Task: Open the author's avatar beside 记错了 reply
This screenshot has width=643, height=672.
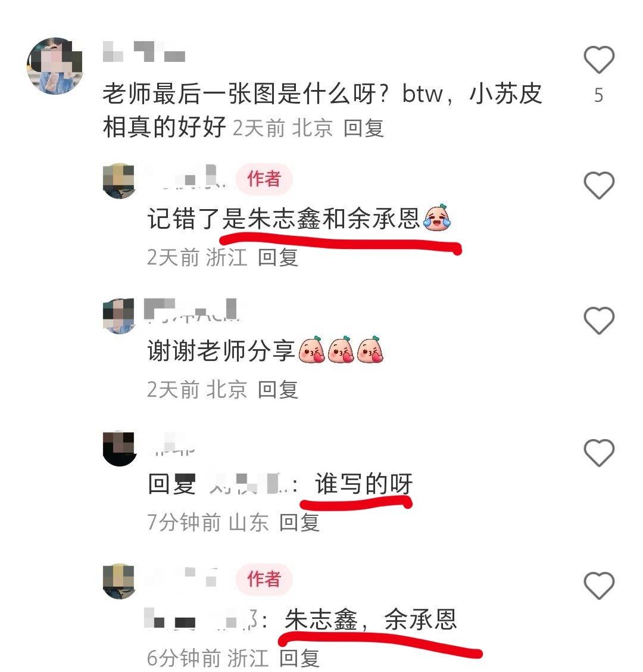Action: pyautogui.click(x=119, y=181)
